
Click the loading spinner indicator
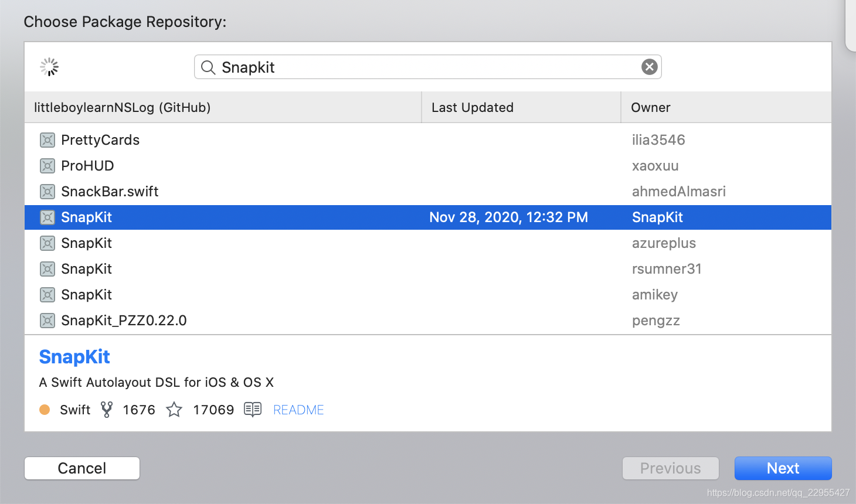point(49,67)
